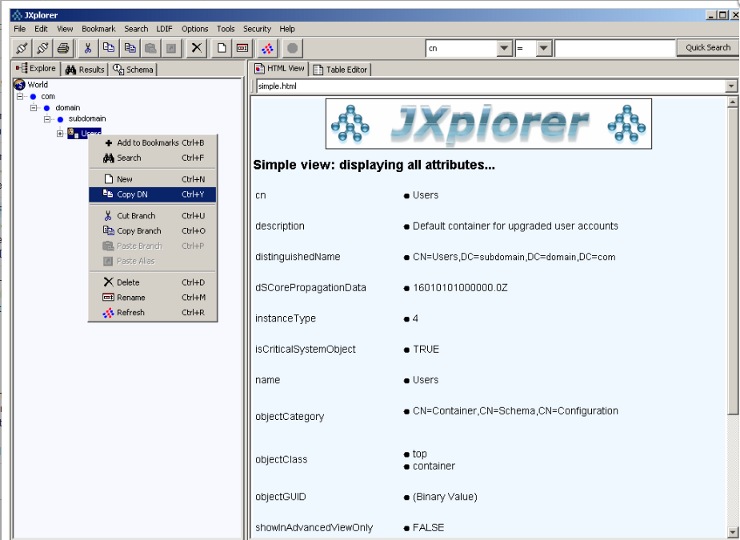
Task: Click the isCriticalSystemObject value TRUE
Action: [x=426, y=349]
